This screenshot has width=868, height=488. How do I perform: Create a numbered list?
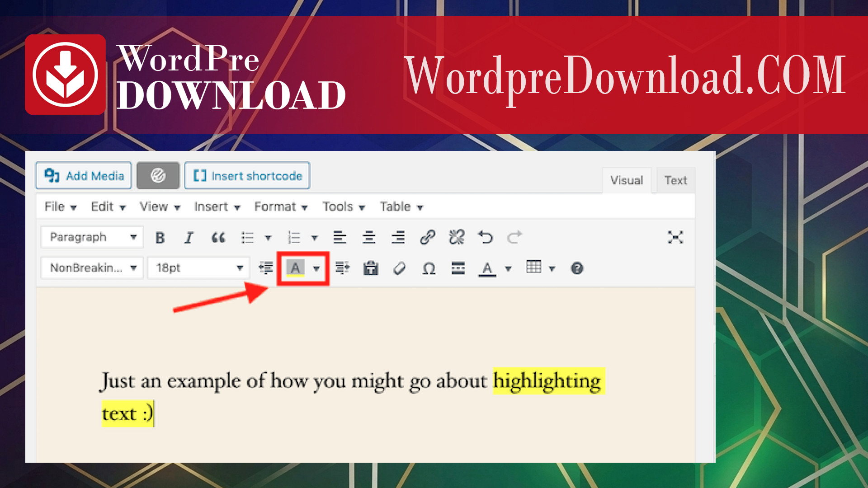(x=294, y=238)
